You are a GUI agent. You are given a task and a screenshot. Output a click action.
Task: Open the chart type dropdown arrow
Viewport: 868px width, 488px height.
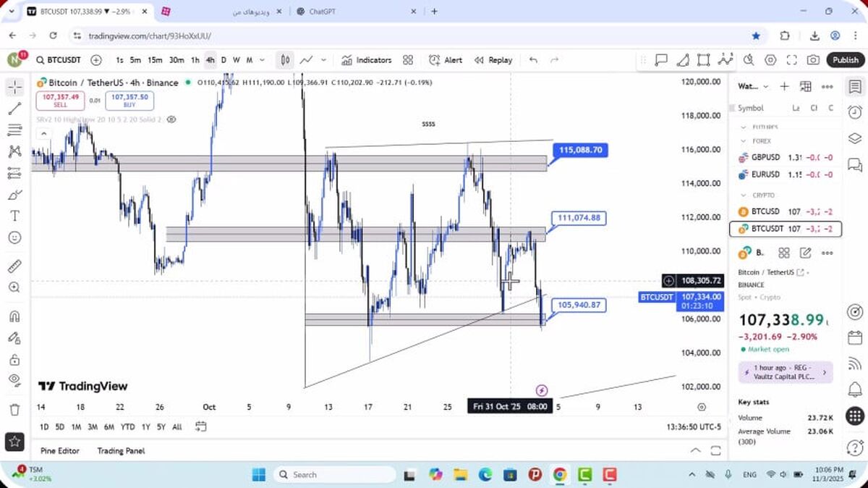[x=323, y=60]
